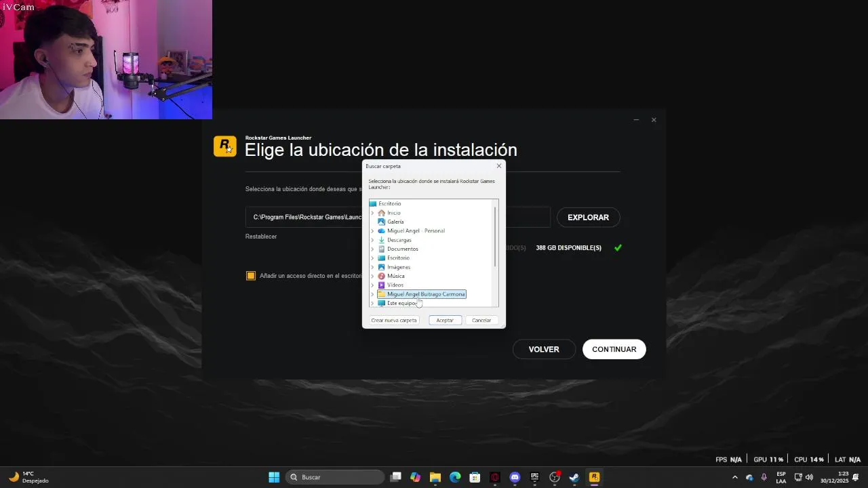Select Descargas folder in tree
Image resolution: width=868 pixels, height=488 pixels.
(399, 240)
